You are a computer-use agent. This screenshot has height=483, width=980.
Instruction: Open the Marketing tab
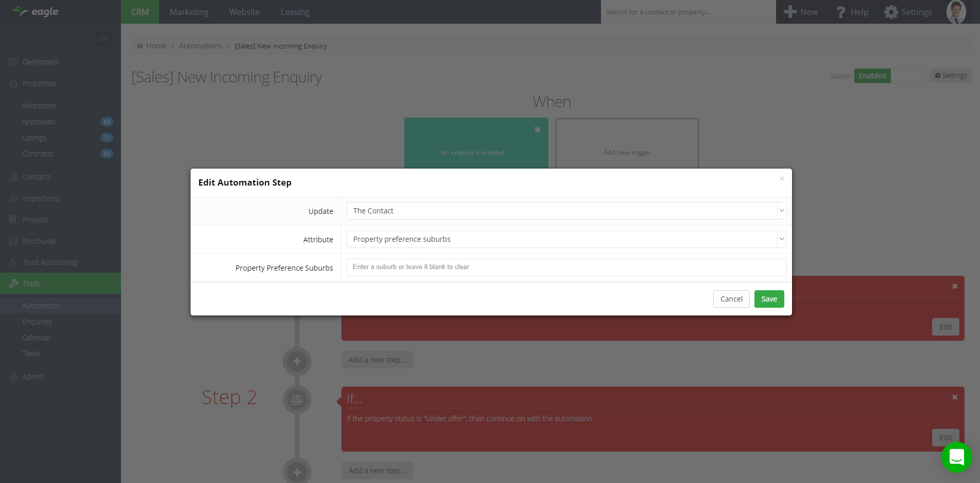[x=189, y=12]
